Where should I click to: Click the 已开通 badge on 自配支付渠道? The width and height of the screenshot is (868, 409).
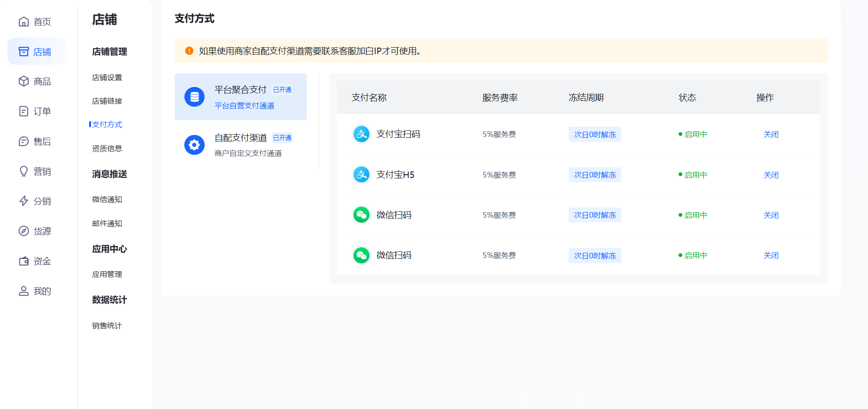point(282,138)
